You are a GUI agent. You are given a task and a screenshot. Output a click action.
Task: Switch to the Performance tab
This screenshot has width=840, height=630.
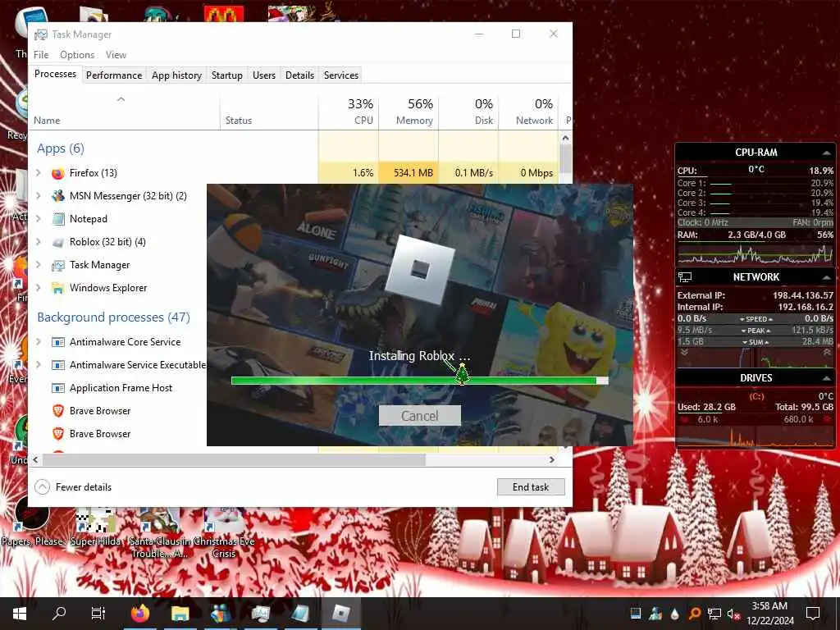tap(114, 75)
